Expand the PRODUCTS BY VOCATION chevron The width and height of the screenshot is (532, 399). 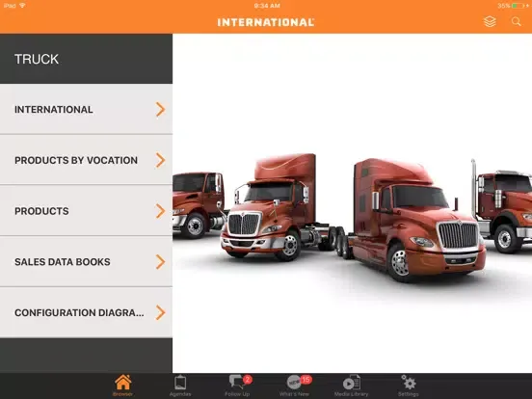(161, 160)
